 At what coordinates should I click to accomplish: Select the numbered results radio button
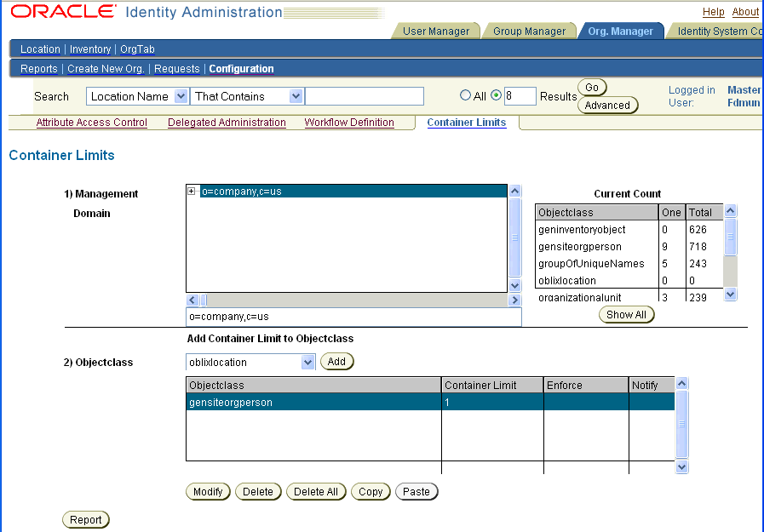[496, 95]
